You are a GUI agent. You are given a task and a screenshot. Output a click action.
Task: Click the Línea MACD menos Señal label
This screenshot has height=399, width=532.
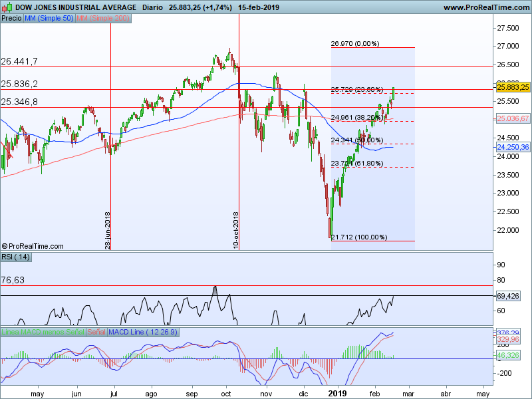[x=43, y=332]
